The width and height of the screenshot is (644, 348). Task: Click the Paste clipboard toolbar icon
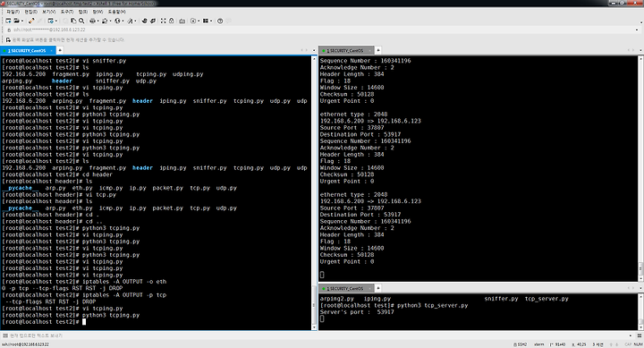[73, 21]
